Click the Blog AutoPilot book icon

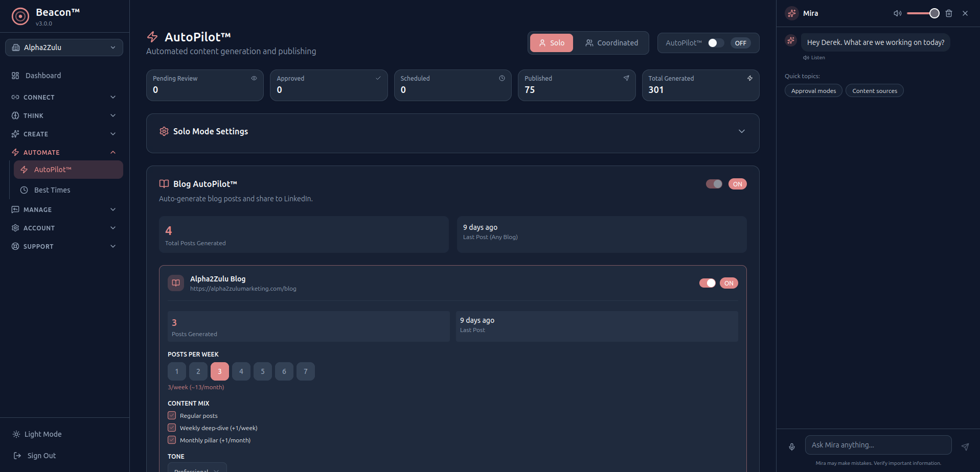point(164,184)
